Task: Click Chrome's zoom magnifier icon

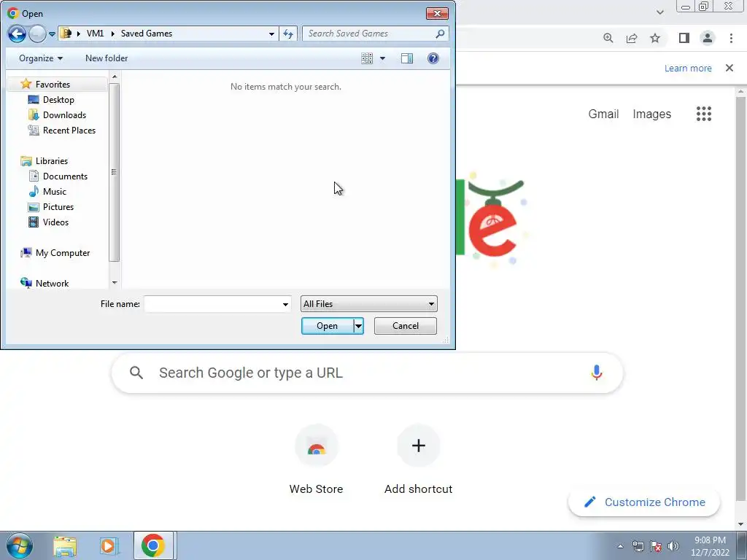Action: click(x=608, y=38)
